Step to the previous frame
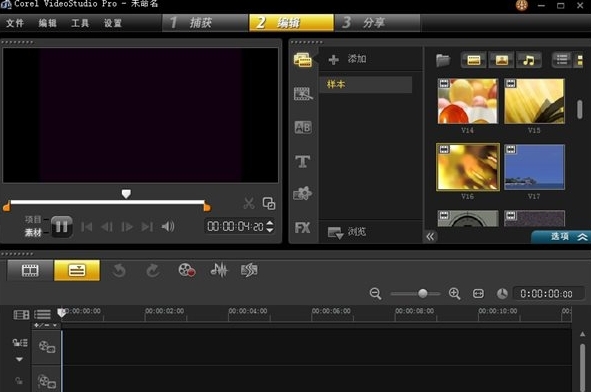The height and width of the screenshot is (392, 591). point(107,227)
